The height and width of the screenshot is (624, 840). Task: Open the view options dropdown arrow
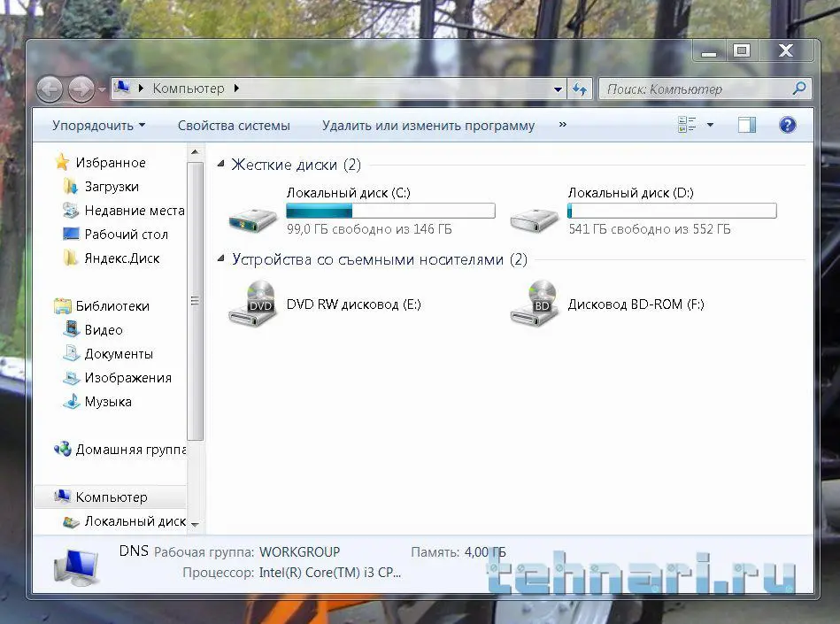(x=710, y=125)
